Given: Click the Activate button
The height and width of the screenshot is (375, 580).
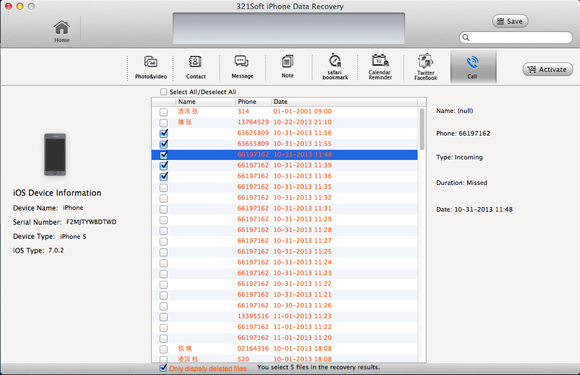Looking at the screenshot, I should click(x=547, y=69).
